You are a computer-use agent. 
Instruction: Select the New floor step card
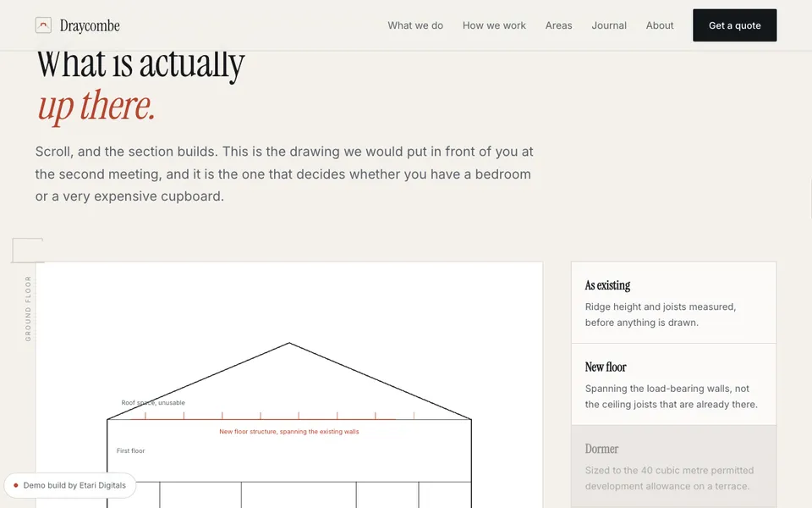click(673, 384)
